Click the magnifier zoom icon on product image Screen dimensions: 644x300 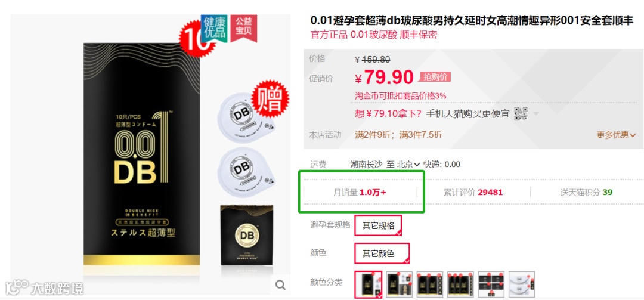(x=280, y=285)
